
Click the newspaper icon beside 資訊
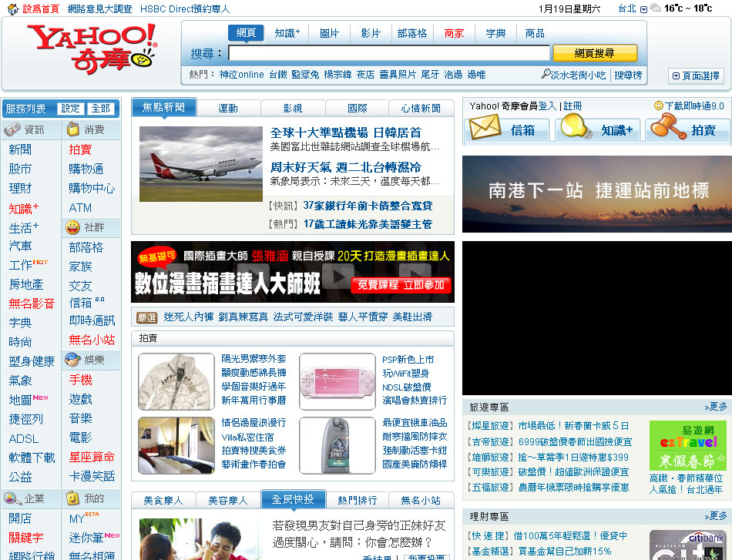[x=12, y=129]
